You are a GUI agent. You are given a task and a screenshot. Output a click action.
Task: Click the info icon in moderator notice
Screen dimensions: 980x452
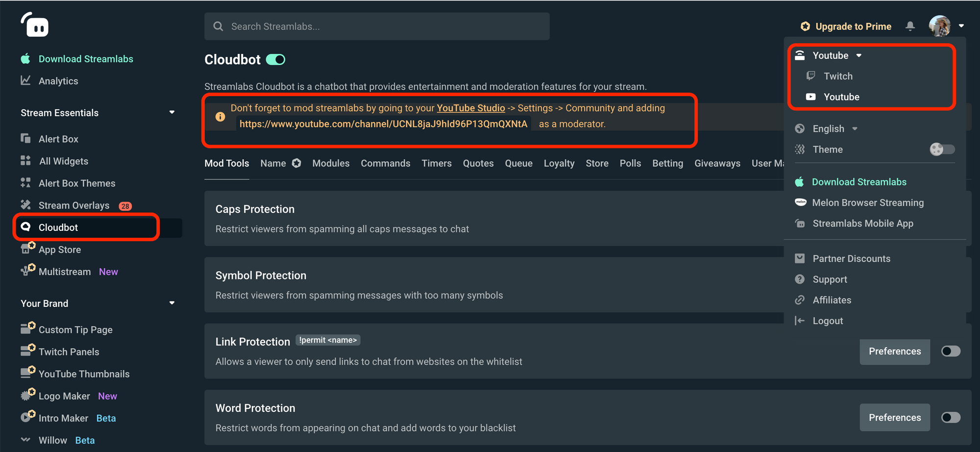click(220, 117)
